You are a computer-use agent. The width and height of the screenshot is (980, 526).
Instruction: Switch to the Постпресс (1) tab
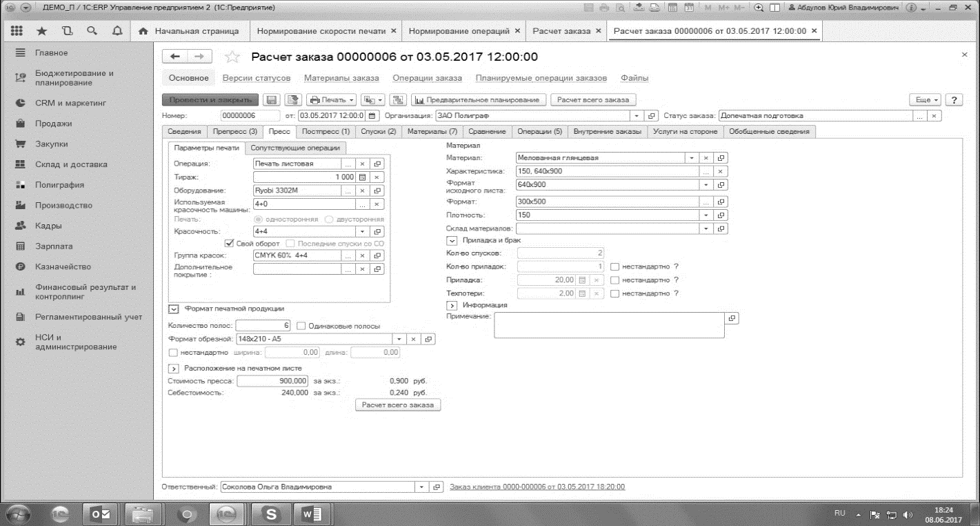[326, 131]
